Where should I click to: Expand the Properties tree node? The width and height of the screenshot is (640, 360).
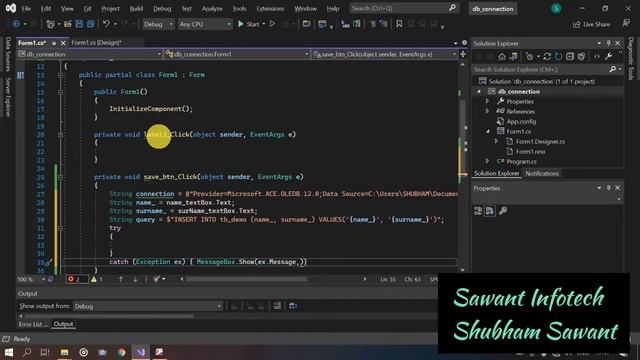point(487,102)
